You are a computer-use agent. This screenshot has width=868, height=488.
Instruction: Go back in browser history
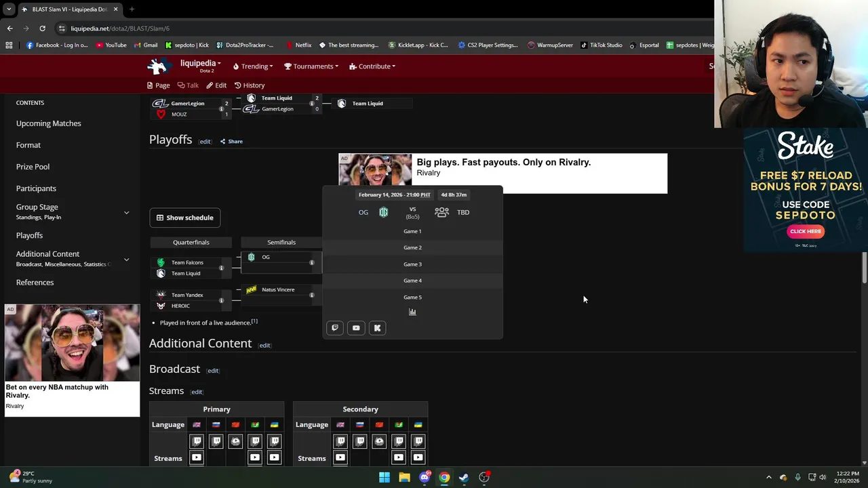(9, 28)
